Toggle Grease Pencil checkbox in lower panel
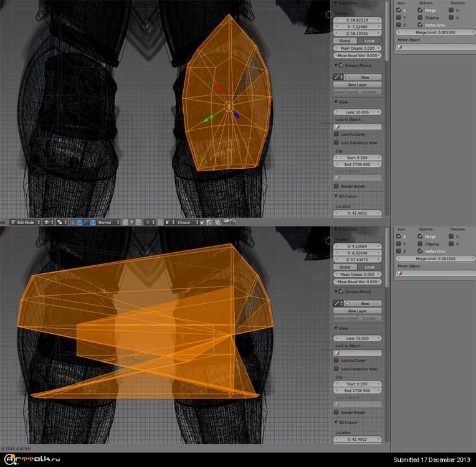476x467 pixels. point(341,291)
